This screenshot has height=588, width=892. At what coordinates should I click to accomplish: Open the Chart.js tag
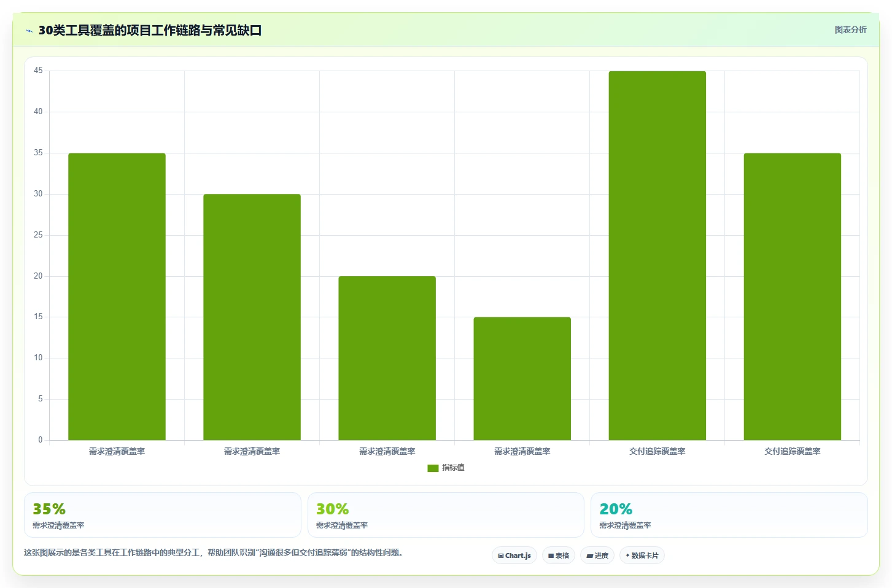[514, 555]
